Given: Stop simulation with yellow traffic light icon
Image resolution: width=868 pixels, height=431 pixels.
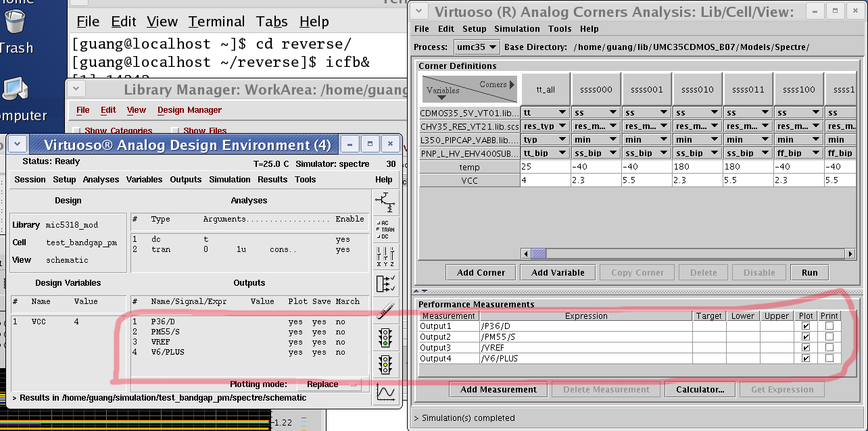Looking at the screenshot, I should pyautogui.click(x=385, y=365).
